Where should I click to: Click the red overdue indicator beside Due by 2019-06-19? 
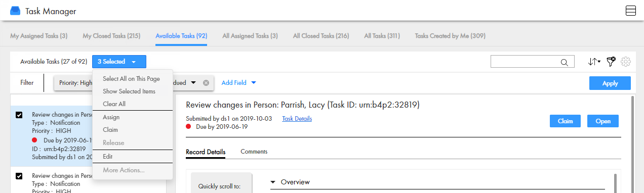click(x=188, y=126)
